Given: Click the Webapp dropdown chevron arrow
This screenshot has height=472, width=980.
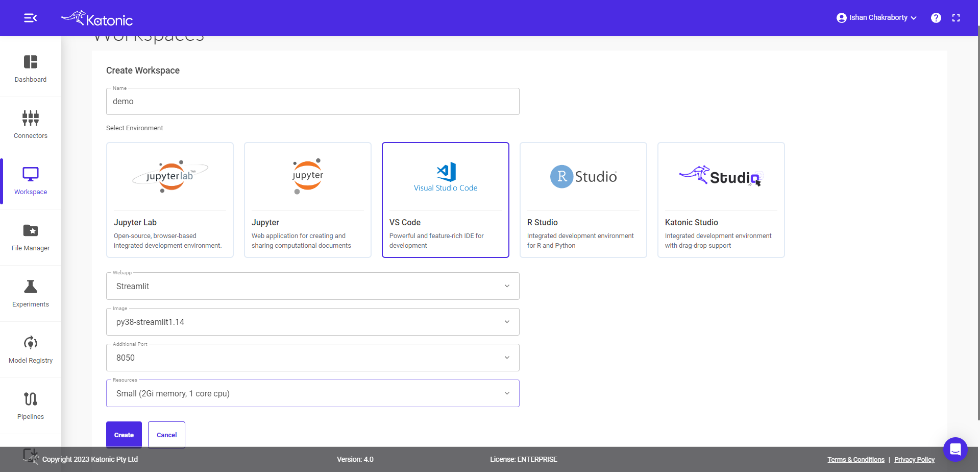Looking at the screenshot, I should [507, 286].
